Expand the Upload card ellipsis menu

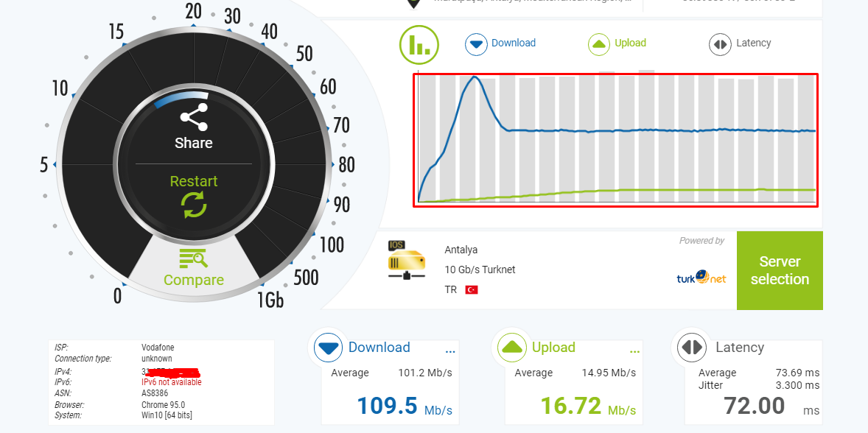point(634,351)
